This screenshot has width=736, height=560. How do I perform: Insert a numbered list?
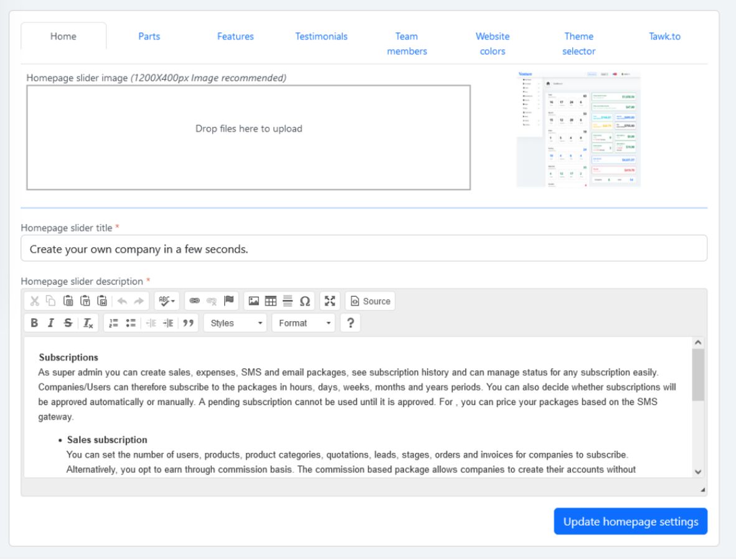click(x=114, y=324)
